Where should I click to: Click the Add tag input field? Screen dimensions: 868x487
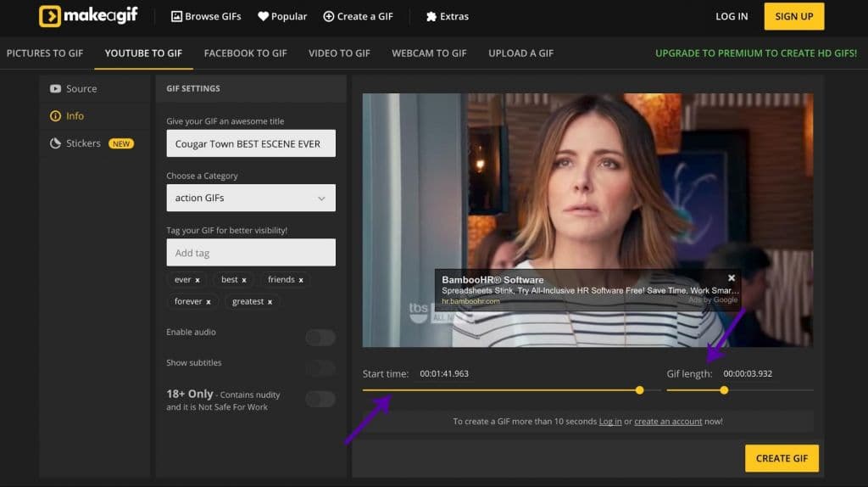pos(251,253)
